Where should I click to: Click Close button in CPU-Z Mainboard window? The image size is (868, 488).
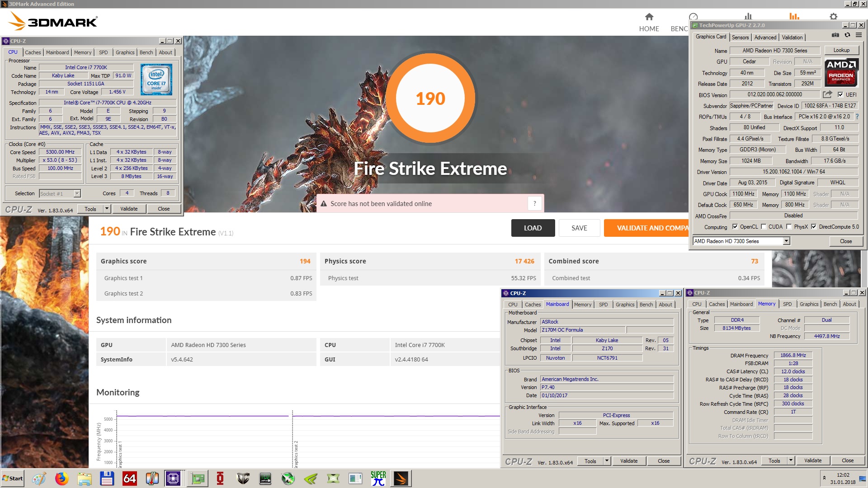[664, 461]
